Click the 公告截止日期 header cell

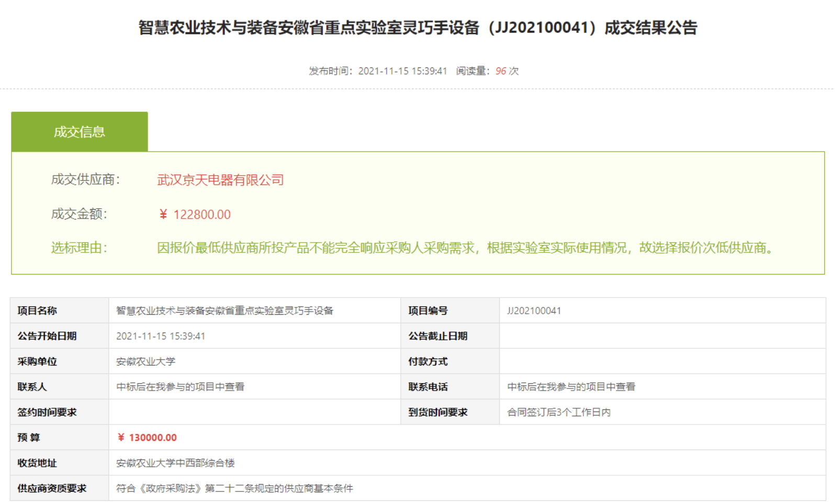point(450,336)
